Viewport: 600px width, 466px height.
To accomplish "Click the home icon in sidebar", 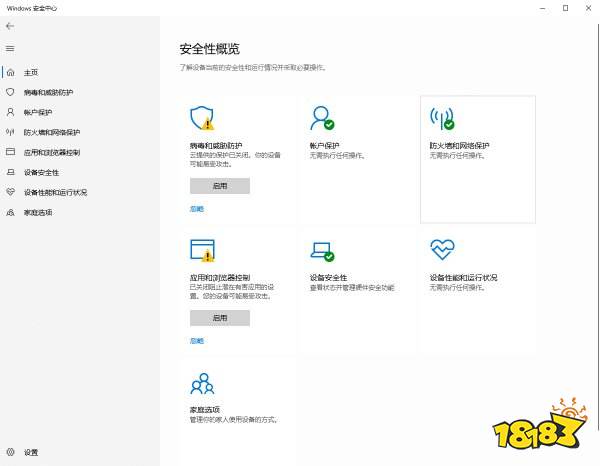I will [11, 72].
